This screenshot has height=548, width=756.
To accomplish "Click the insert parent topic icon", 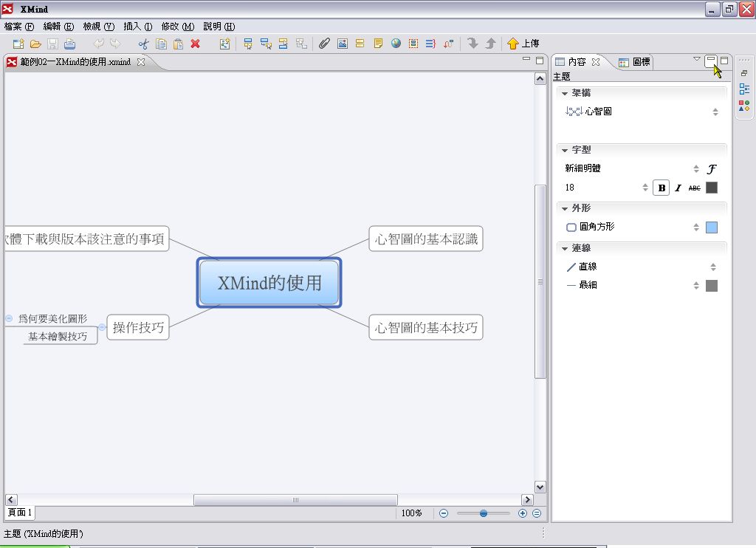I will click(x=301, y=44).
